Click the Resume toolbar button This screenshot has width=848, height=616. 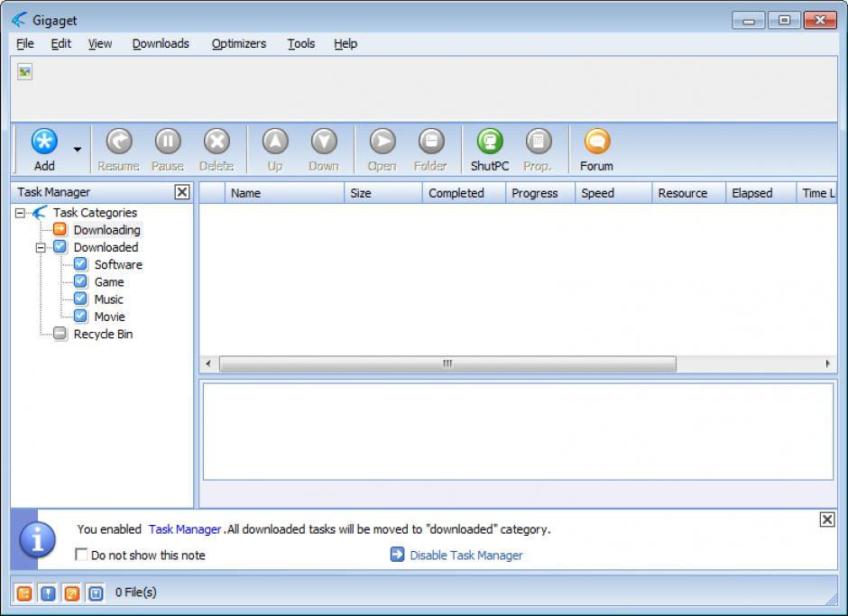pos(118,150)
